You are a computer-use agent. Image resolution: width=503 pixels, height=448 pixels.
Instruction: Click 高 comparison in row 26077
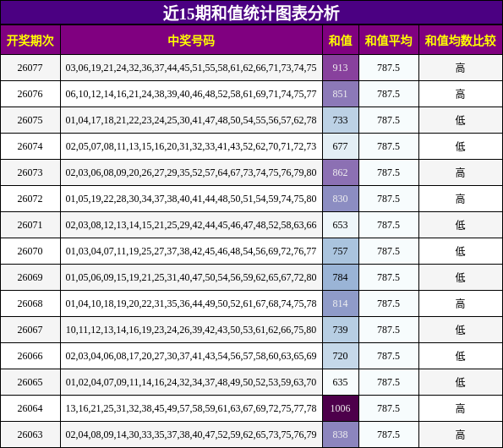[x=461, y=68]
